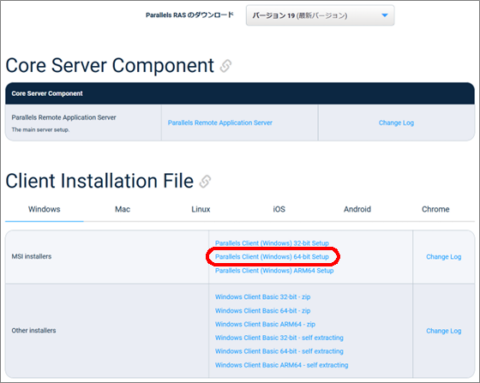This screenshot has height=383, width=480.
Task: Click the Parallels RAS のダウンロード label
Action: click(x=189, y=15)
